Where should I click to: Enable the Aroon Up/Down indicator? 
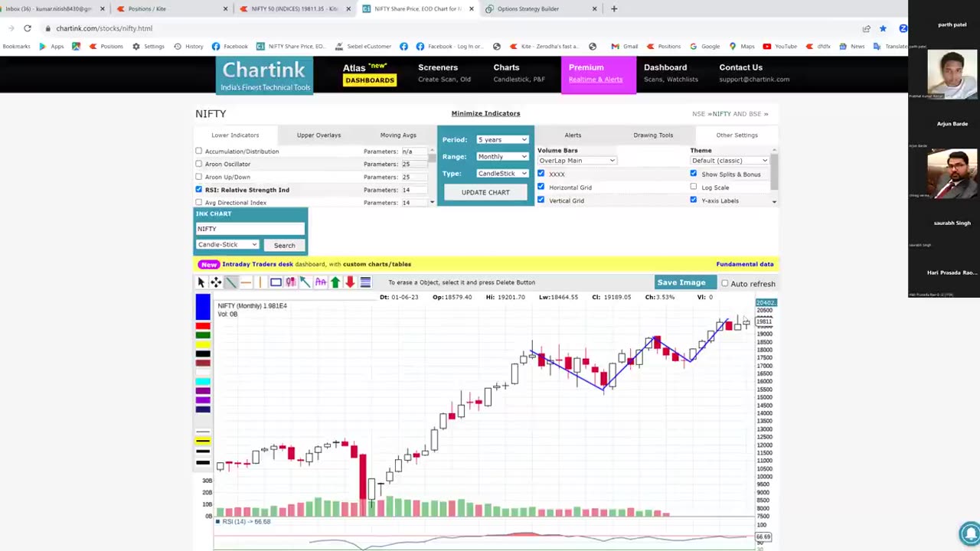coord(199,177)
